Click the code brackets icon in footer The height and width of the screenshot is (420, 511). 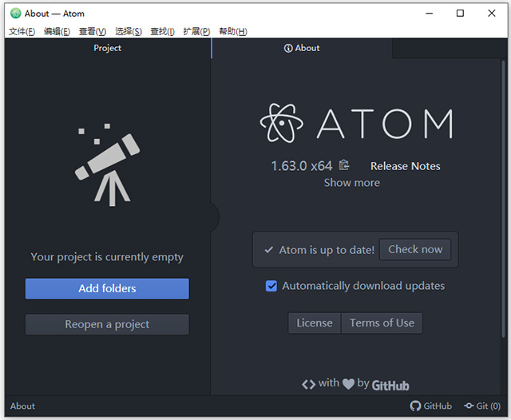pyautogui.click(x=308, y=385)
